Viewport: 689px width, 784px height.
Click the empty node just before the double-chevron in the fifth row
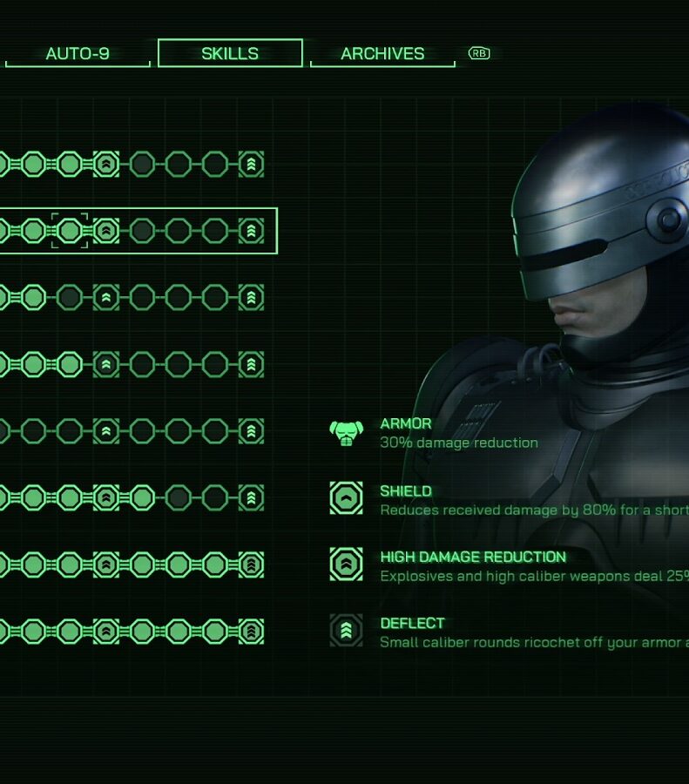[70, 431]
